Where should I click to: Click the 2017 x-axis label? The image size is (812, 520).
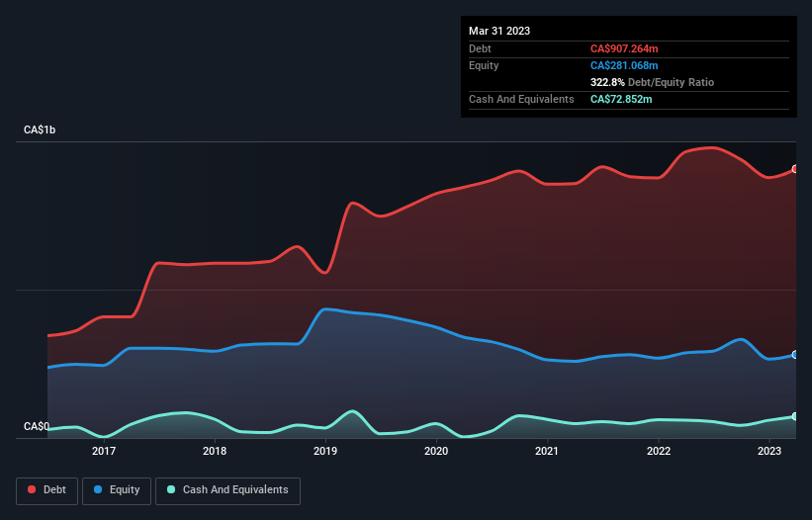tap(104, 451)
